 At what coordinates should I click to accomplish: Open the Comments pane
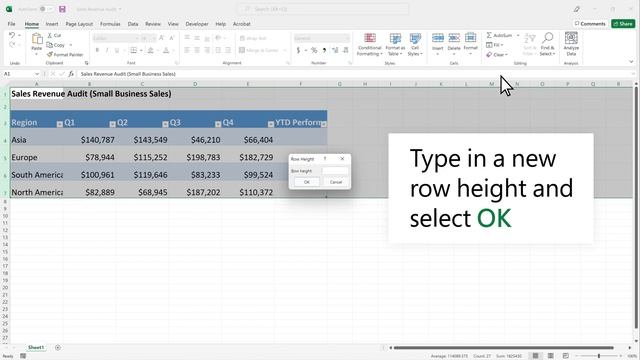[x=590, y=24]
